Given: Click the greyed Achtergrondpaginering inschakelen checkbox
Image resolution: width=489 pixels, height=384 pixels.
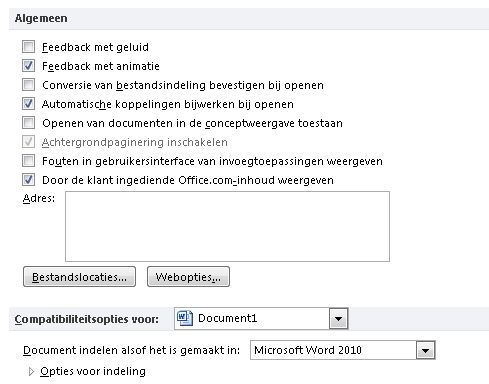Looking at the screenshot, I should click(28, 142).
